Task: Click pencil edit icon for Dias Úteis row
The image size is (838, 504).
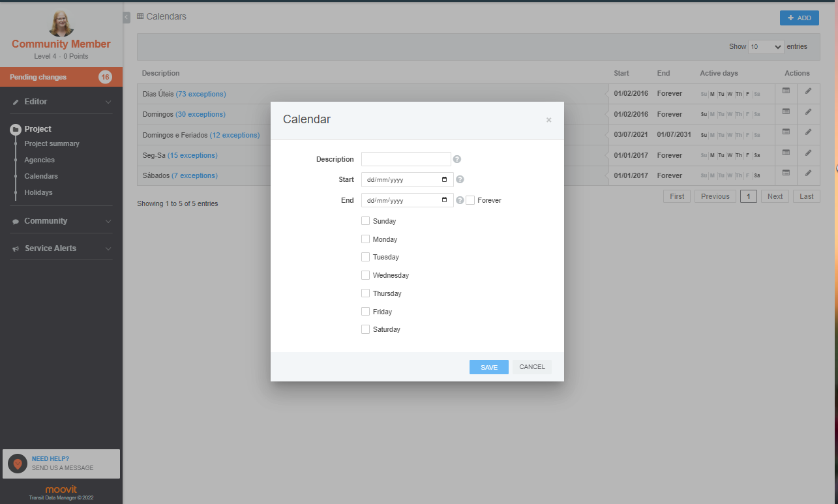Action: pyautogui.click(x=808, y=91)
